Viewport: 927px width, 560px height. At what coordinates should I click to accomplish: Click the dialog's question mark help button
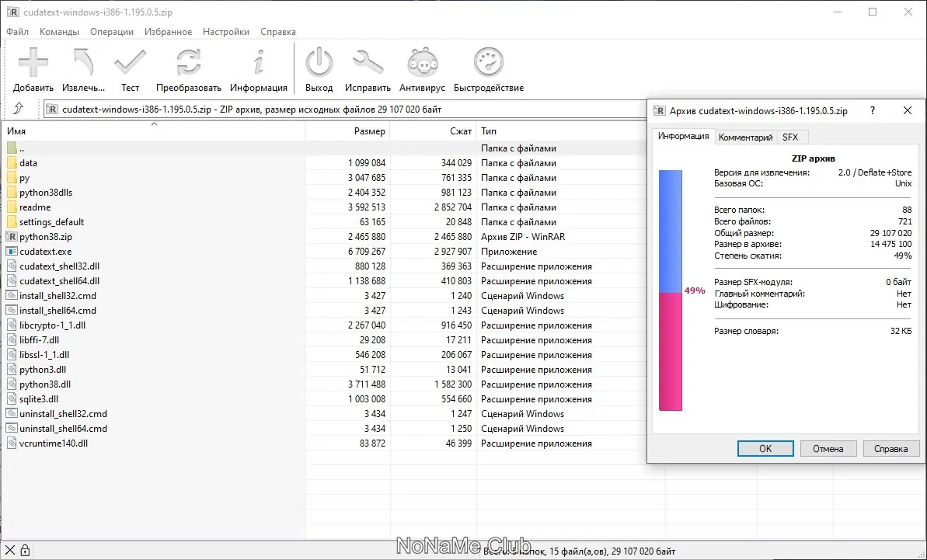pos(873,110)
